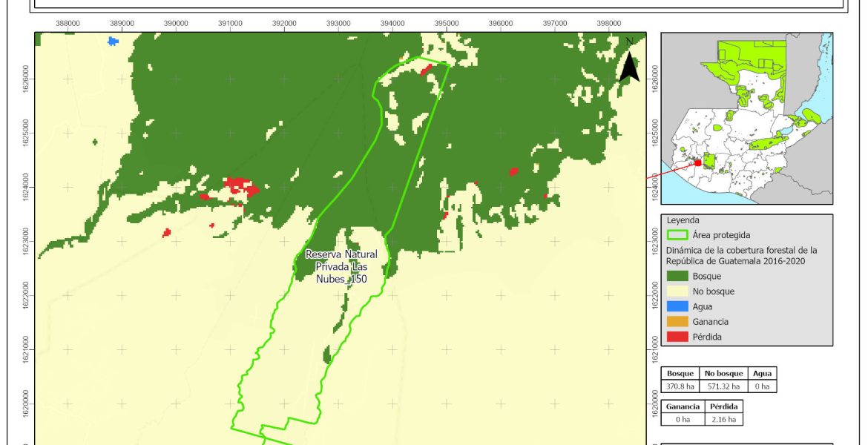This screenshot has width=868, height=445.
Task: Click the Ganancia header in area table
Action: coord(682,407)
